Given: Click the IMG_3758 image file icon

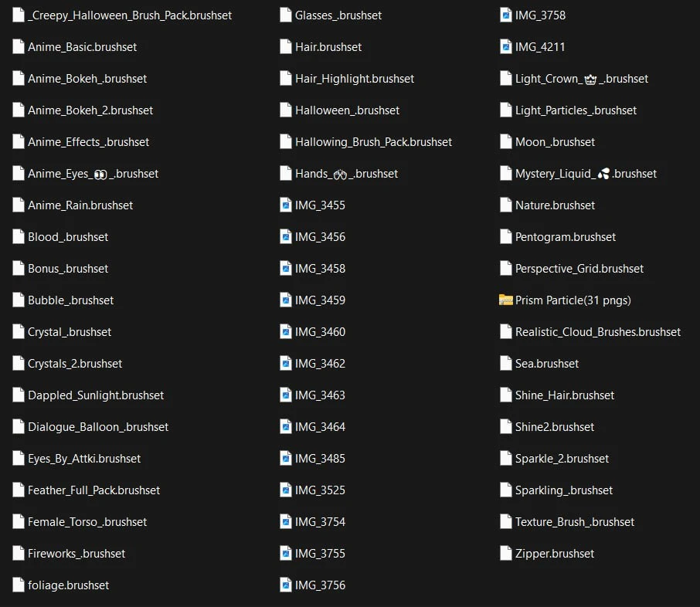Looking at the screenshot, I should tap(506, 15).
